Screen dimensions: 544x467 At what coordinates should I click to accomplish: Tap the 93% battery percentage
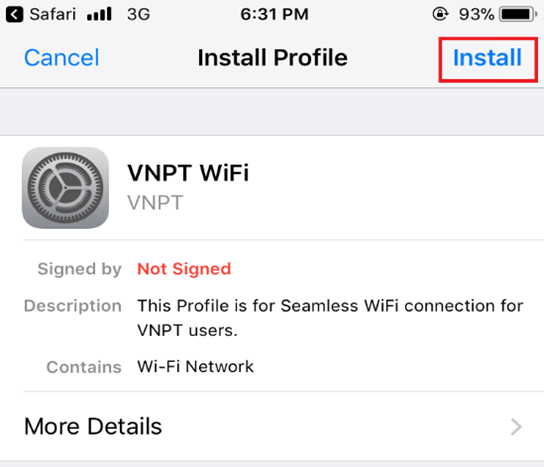coord(476,15)
